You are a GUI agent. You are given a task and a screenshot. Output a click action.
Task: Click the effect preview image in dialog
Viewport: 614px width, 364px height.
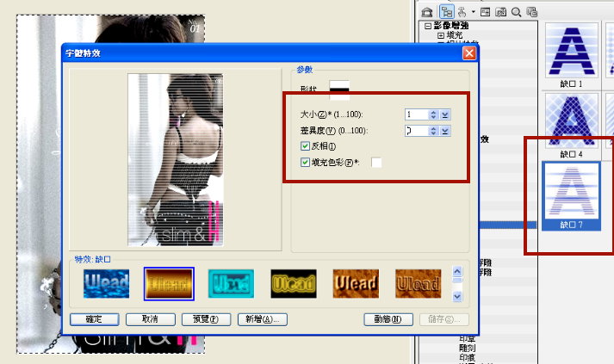tap(176, 160)
